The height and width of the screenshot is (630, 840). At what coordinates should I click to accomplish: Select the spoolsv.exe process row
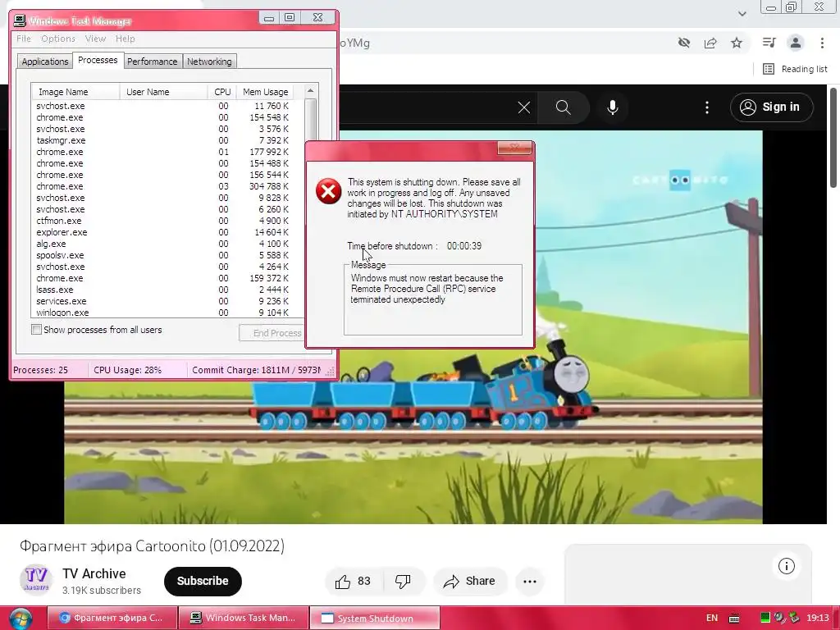tap(167, 256)
